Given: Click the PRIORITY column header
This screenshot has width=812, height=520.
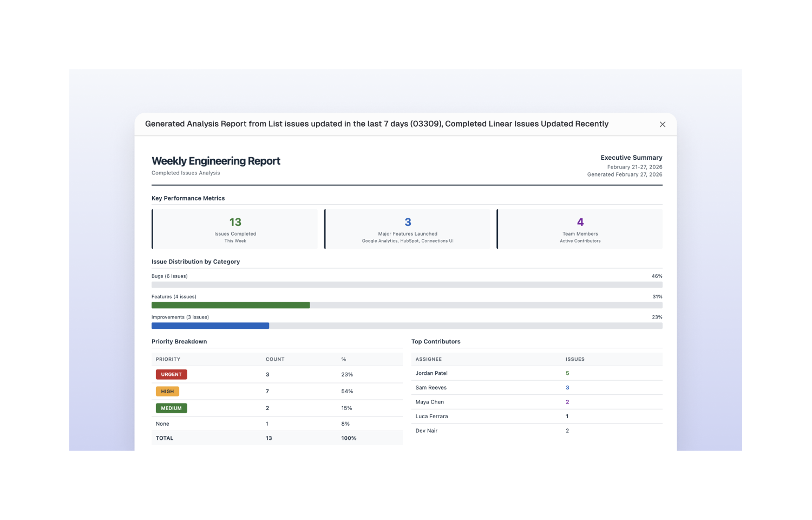Looking at the screenshot, I should pyautogui.click(x=168, y=359).
